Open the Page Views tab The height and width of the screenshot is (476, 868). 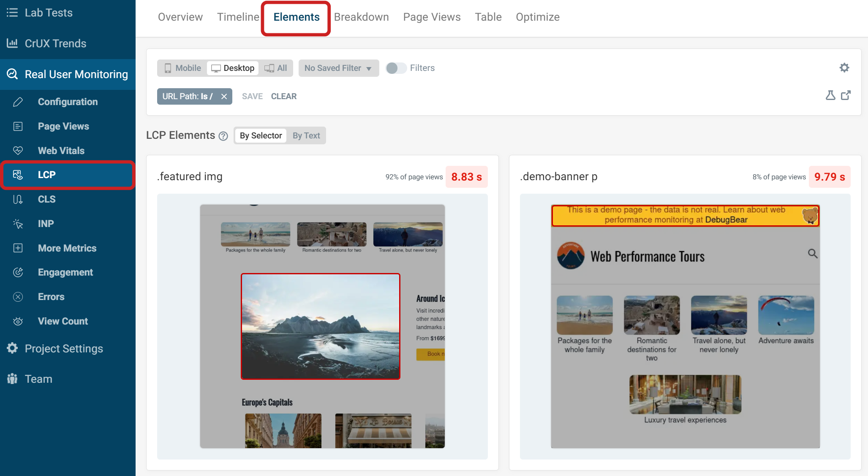(432, 17)
